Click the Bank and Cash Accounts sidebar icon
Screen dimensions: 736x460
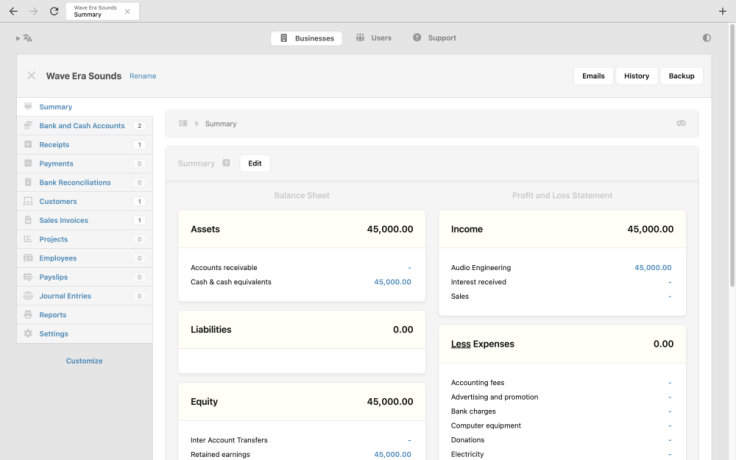[x=28, y=126]
